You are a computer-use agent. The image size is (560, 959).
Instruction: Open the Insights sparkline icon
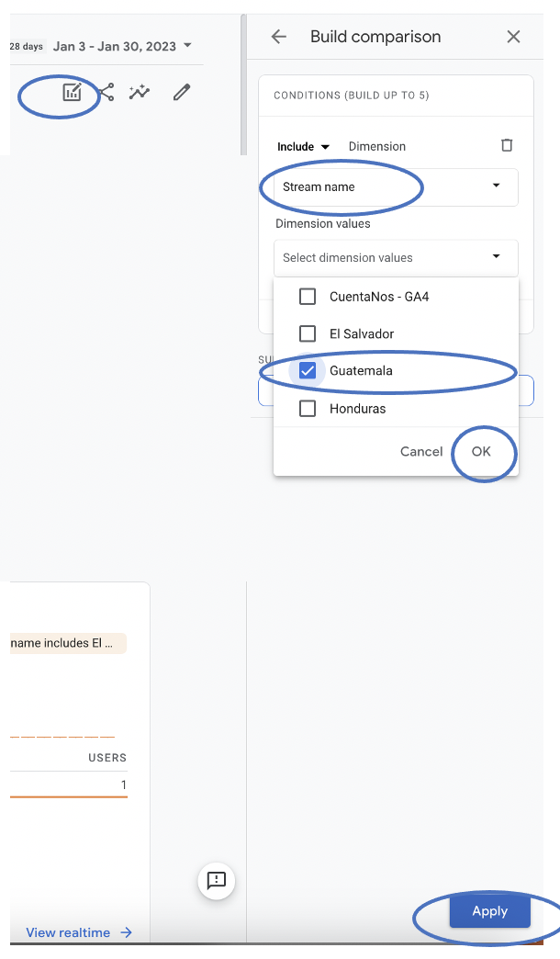[140, 92]
